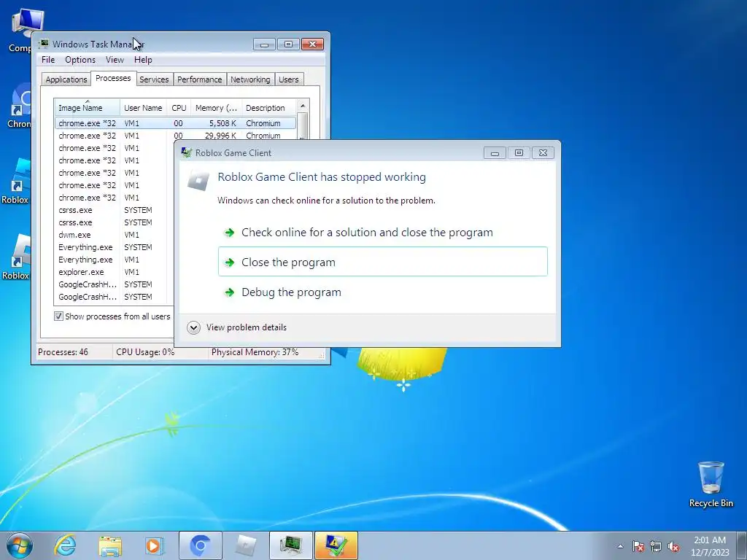Switch to the Performance tab
747x560 pixels.
point(200,79)
